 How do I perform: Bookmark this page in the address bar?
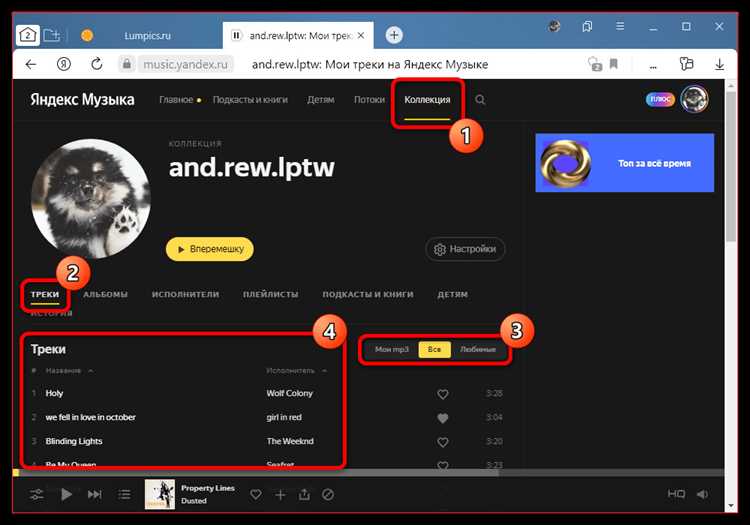tap(614, 64)
